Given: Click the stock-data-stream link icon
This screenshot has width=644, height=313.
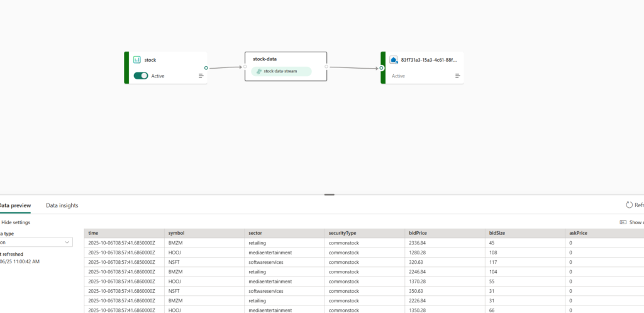Looking at the screenshot, I should [259, 71].
